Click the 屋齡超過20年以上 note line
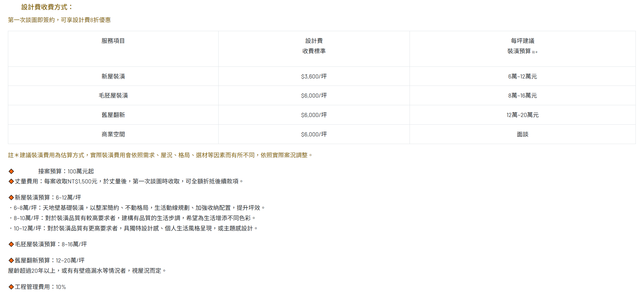This screenshot has width=644, height=296. click(x=87, y=271)
